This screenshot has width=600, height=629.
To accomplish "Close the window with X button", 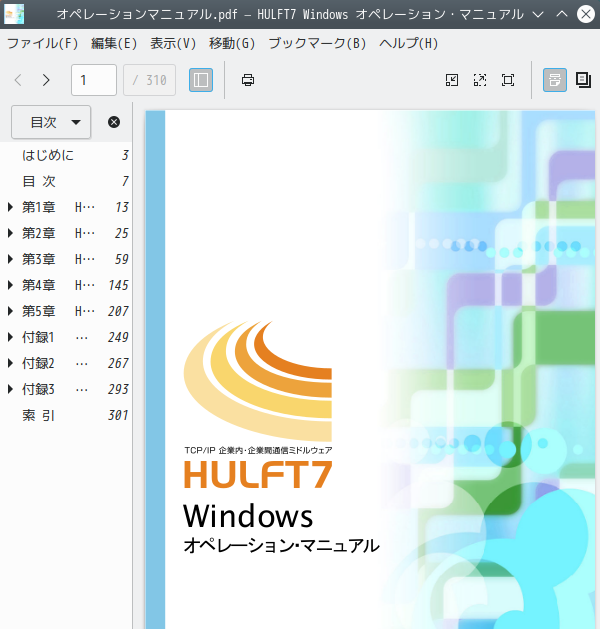I will tap(586, 14).
